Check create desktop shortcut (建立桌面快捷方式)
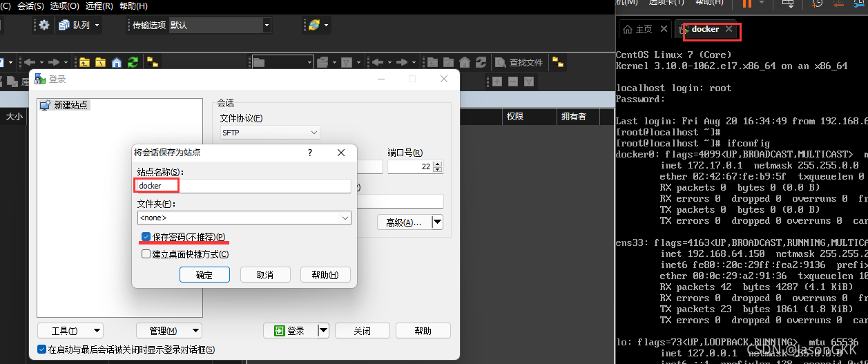 (146, 254)
